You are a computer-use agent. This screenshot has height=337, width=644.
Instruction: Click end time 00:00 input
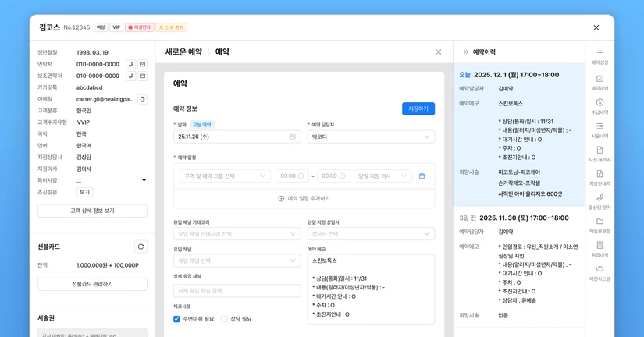333,176
